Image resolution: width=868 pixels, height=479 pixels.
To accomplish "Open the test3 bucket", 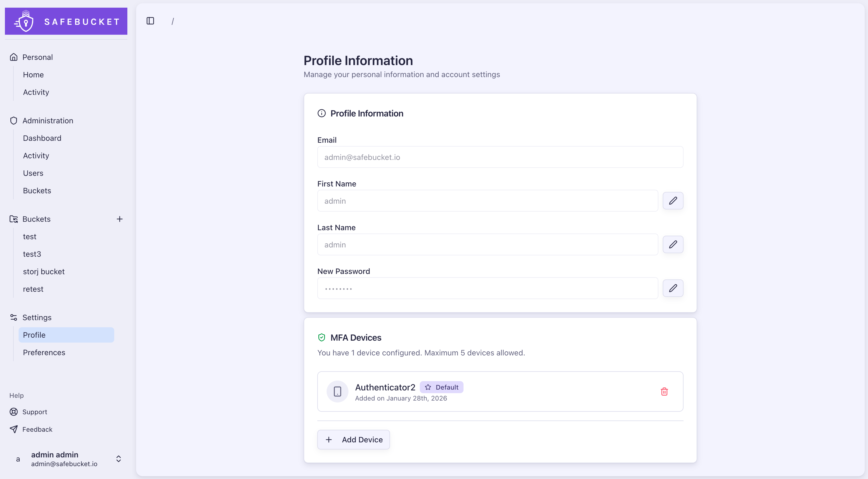I will pos(32,254).
